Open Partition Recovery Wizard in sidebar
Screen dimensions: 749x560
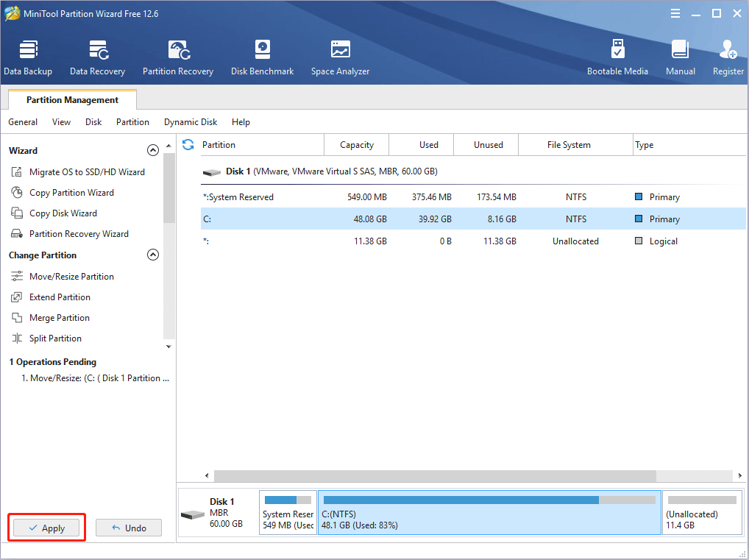pyautogui.click(x=69, y=234)
